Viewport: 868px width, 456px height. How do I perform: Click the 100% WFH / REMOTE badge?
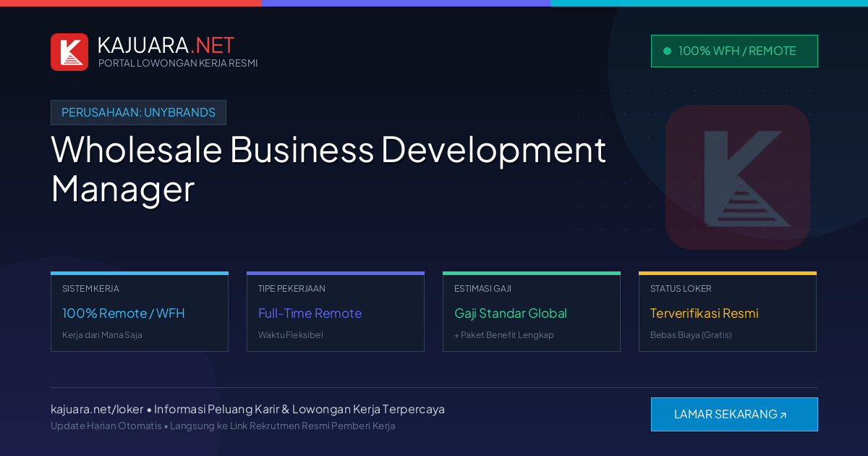tap(734, 51)
